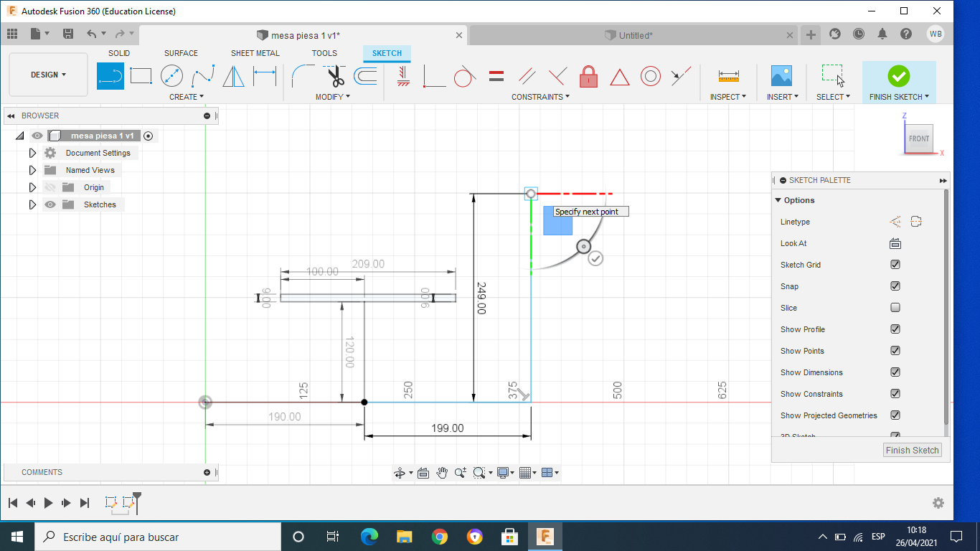Open Google Chrome from the taskbar
The height and width of the screenshot is (551, 980).
click(440, 537)
